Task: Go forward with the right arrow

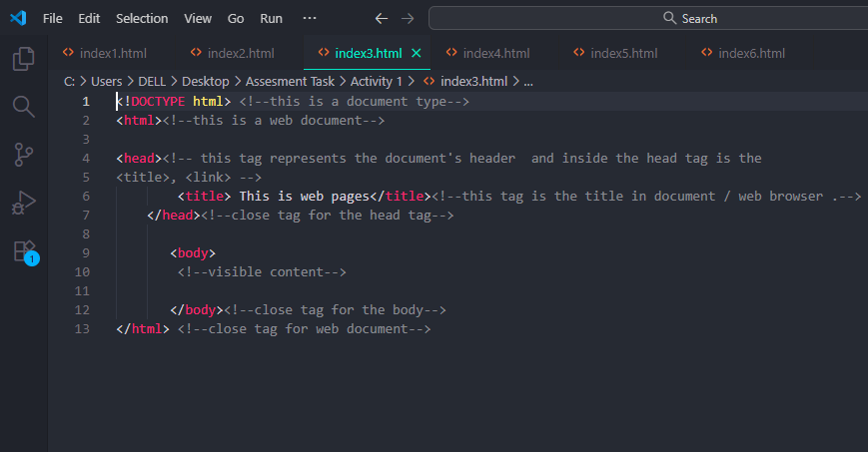Action: (x=407, y=18)
